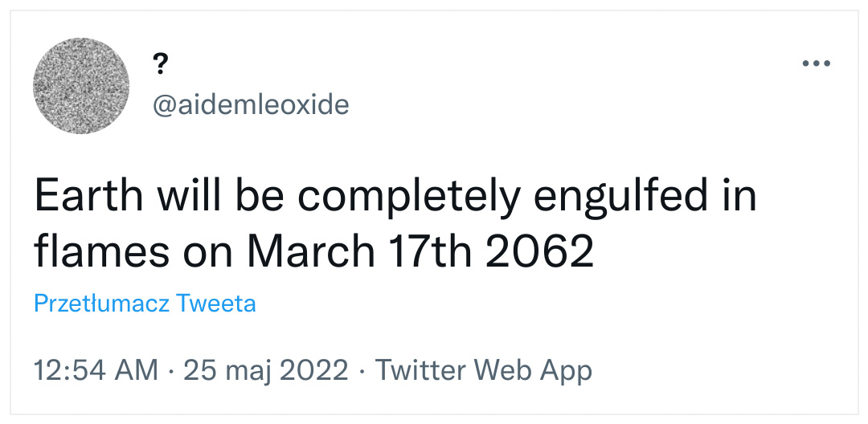Click the word "Przetłumacz" below the tweet
868x424 pixels.
(x=102, y=304)
